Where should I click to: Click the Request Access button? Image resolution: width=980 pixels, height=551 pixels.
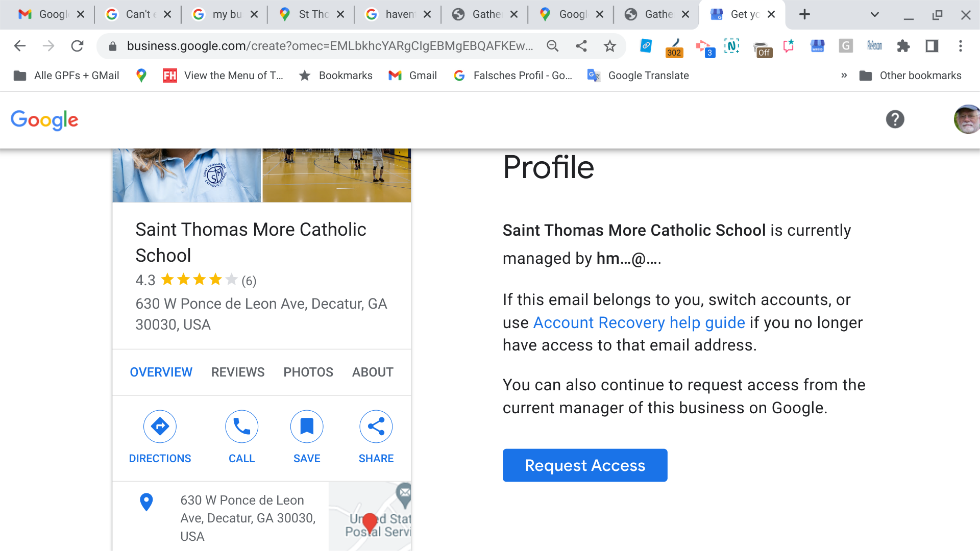point(585,465)
